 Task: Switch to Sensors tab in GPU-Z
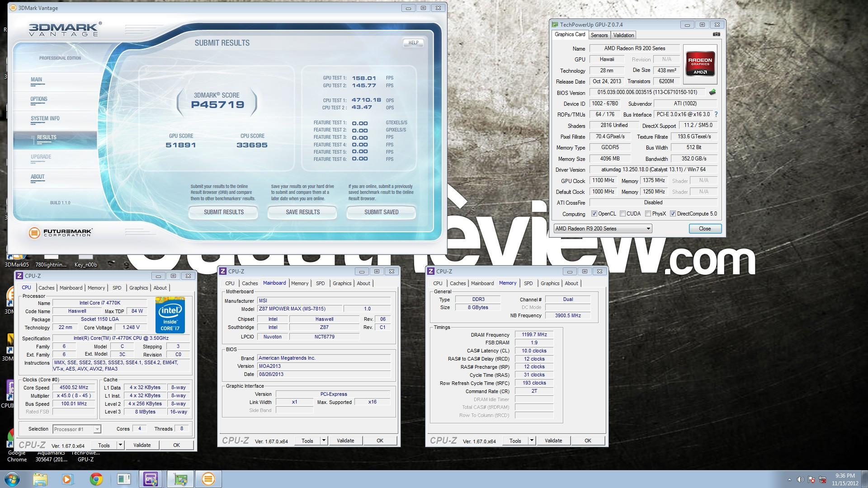pyautogui.click(x=599, y=35)
